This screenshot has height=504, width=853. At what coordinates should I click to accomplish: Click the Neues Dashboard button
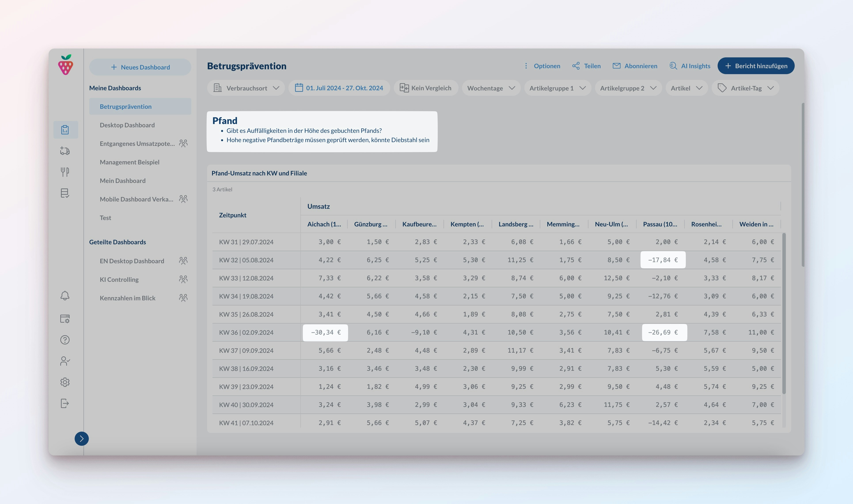[x=140, y=67]
